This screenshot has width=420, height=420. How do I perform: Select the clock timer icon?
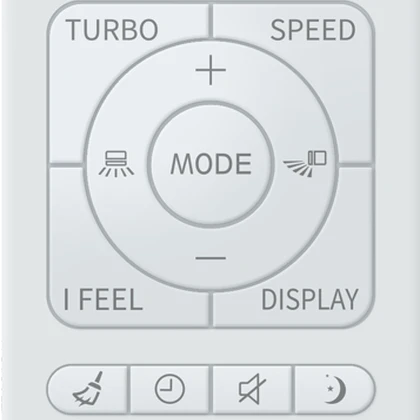pos(170,389)
